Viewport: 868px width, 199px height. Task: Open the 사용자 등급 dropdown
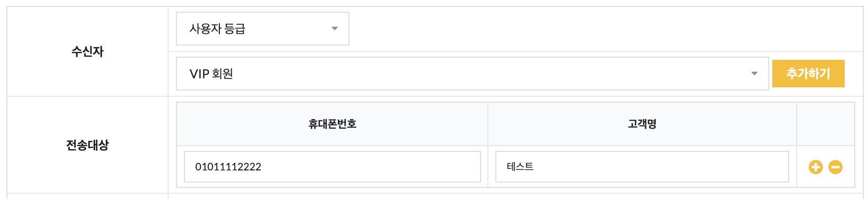point(263,29)
